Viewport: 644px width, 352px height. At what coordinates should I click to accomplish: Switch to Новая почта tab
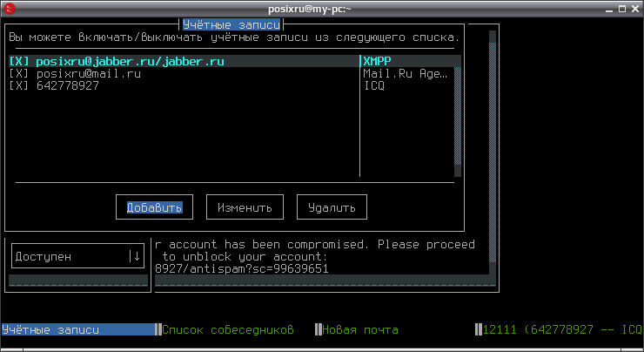point(360,330)
